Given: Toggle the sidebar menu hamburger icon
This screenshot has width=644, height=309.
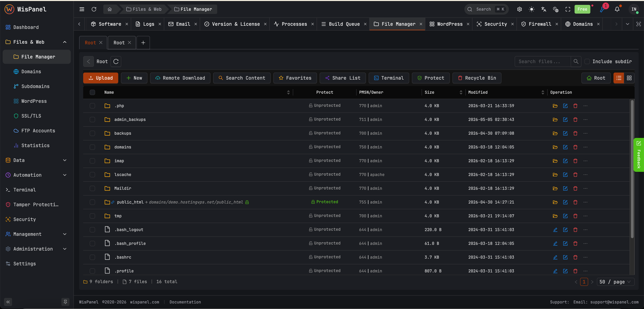Looking at the screenshot, I should 82,9.
